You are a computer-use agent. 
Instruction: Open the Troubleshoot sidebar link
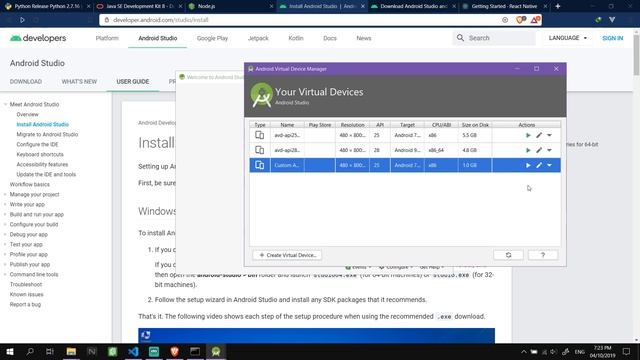pos(26,284)
